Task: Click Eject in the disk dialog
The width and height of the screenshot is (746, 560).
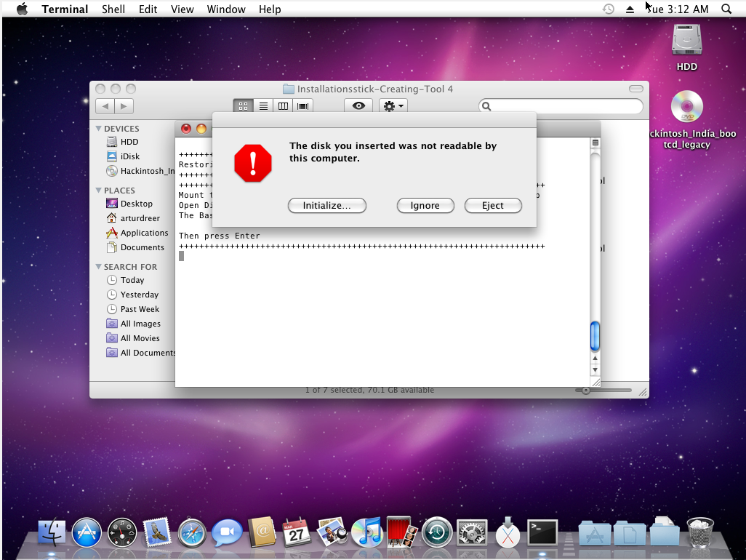Action: pyautogui.click(x=492, y=206)
